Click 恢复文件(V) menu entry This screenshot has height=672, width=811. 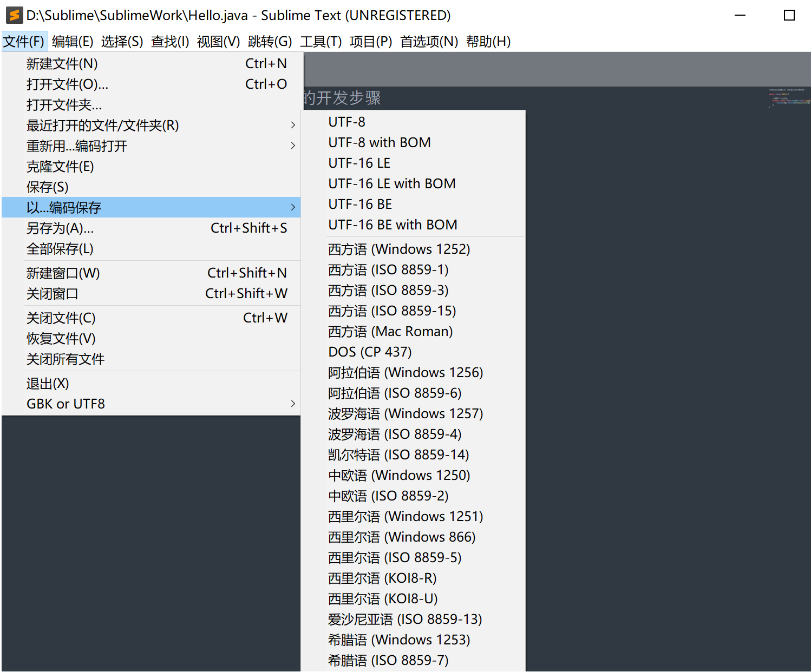(151, 339)
